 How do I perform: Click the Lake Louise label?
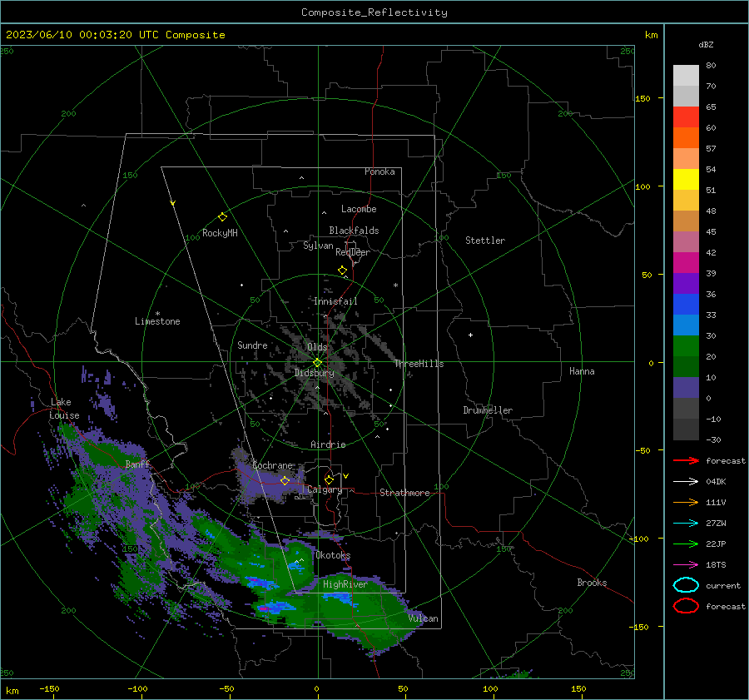tap(64, 409)
